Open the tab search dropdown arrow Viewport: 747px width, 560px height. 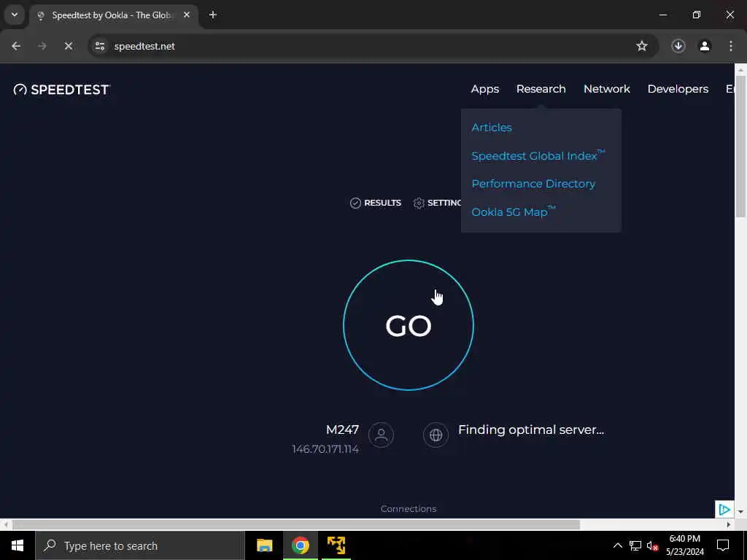tap(15, 15)
